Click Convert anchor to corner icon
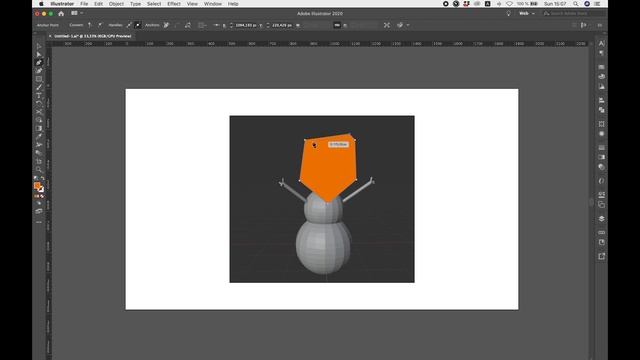Image resolution: width=640 pixels, height=360 pixels. coord(89,25)
